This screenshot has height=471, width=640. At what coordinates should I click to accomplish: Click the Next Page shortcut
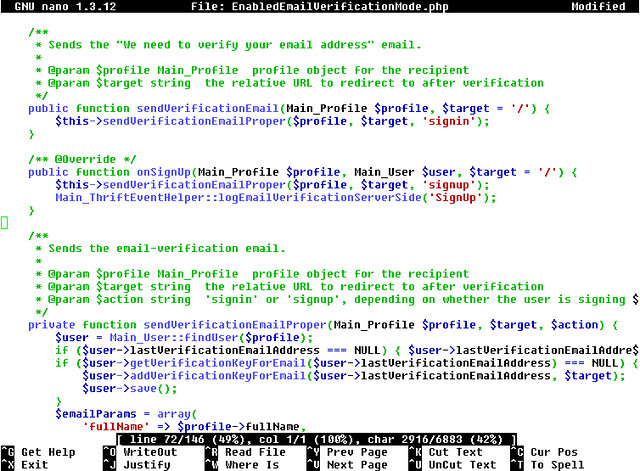pyautogui.click(x=354, y=465)
